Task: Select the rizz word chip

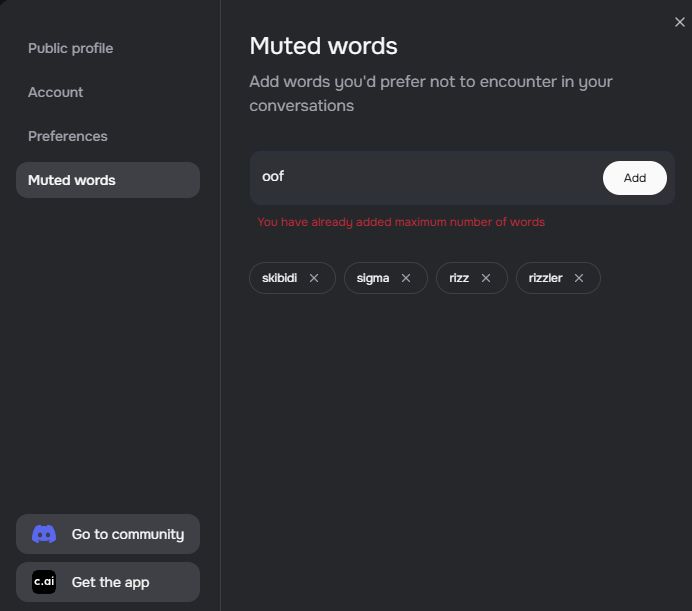Action: 459,278
